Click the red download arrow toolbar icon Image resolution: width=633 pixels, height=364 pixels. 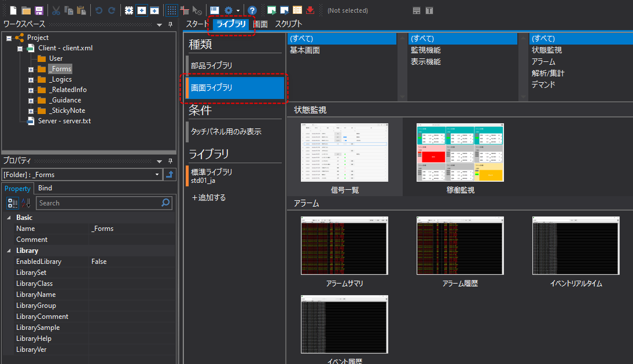(x=310, y=10)
